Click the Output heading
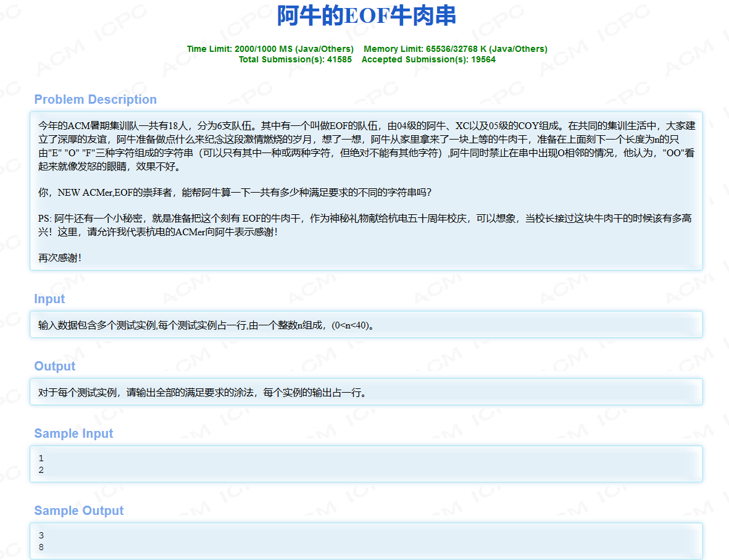Screen dimensions: 729x560 [x=55, y=367]
